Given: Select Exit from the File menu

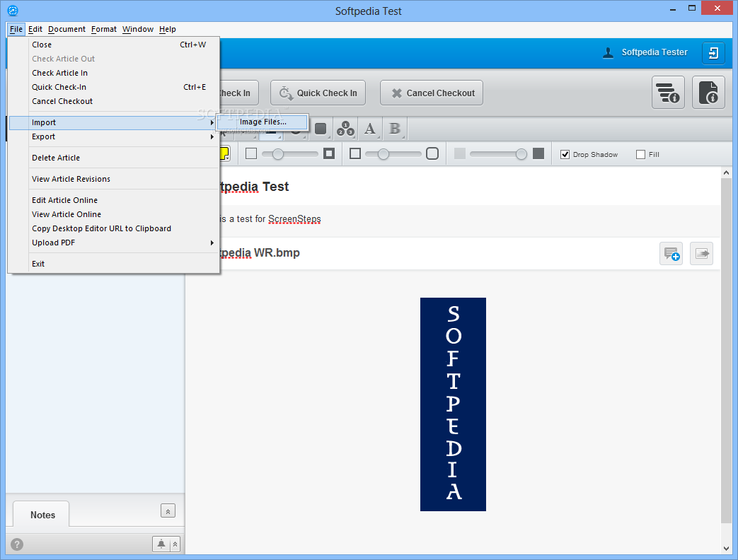Looking at the screenshot, I should [x=115, y=264].
